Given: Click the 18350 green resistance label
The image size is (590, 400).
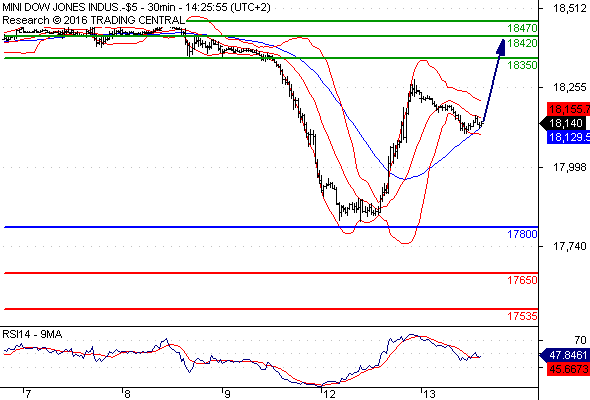Looking at the screenshot, I should 522,65.
